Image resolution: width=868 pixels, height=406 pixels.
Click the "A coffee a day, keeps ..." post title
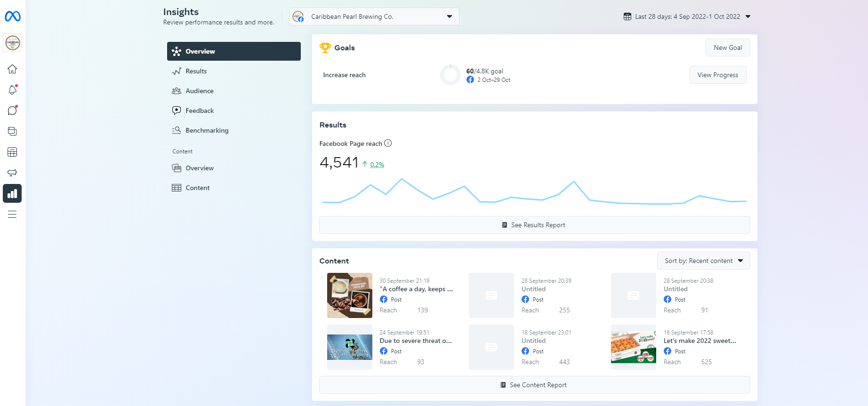[x=417, y=289]
